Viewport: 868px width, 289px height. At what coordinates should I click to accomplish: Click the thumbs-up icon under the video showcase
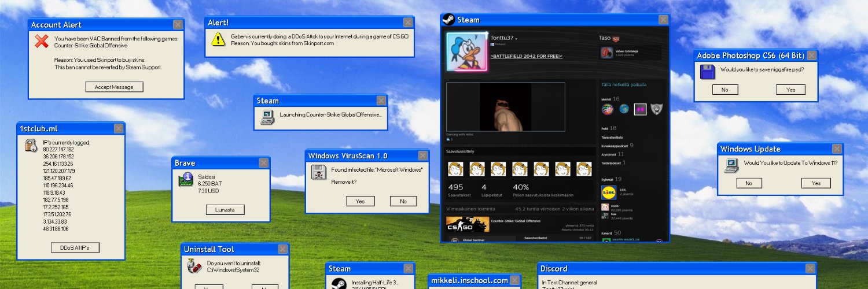coord(448,139)
